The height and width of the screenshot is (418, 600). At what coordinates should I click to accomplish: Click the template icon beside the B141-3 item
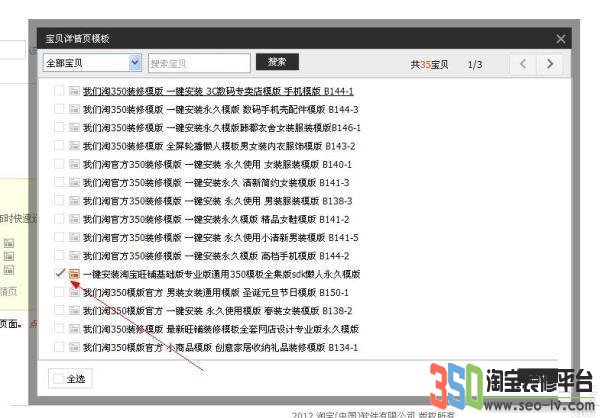74,183
